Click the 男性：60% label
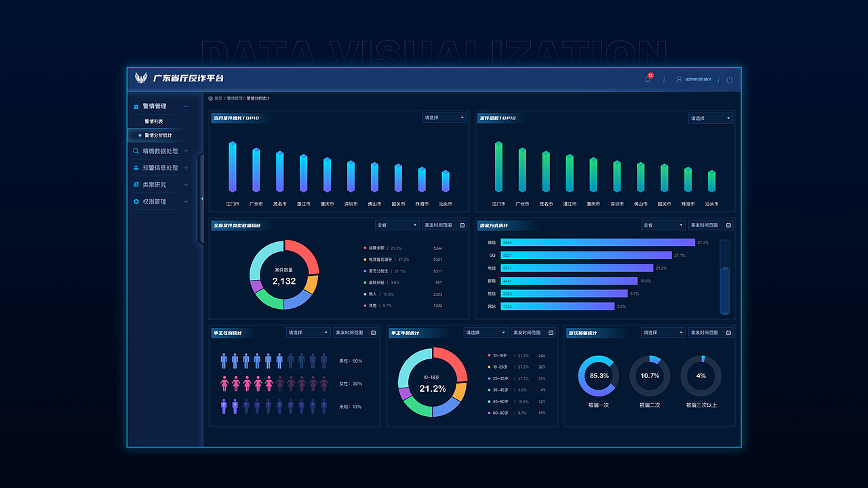Image resolution: width=868 pixels, height=488 pixels. 351,361
